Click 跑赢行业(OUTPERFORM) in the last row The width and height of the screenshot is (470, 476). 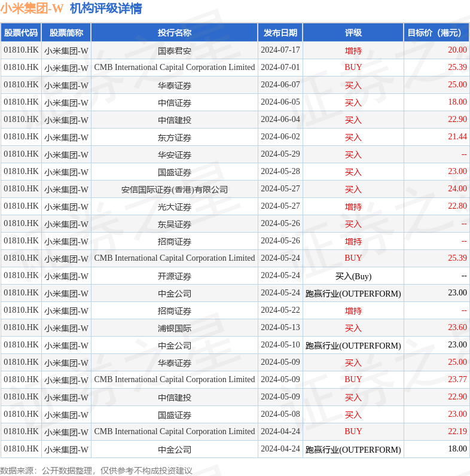coord(353,449)
